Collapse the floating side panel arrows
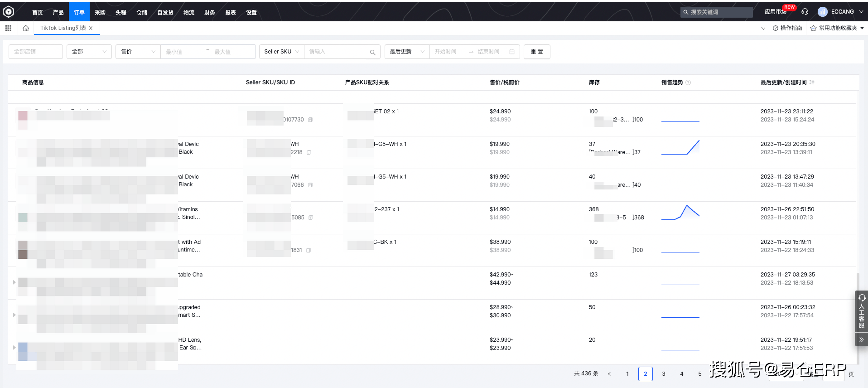This screenshot has height=388, width=868. (x=862, y=339)
